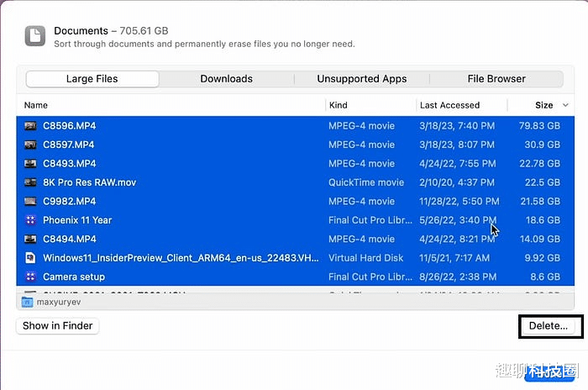Select the file name C9982.MP4

pyautogui.click(x=70, y=201)
